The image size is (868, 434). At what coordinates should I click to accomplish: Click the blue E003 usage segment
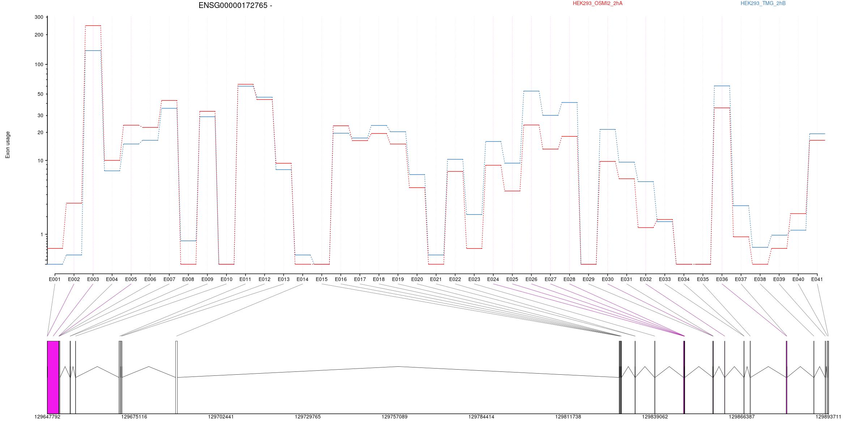tap(93, 51)
